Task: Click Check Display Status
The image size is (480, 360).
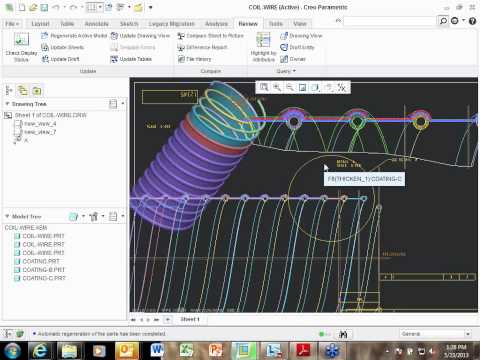Action: 21,47
